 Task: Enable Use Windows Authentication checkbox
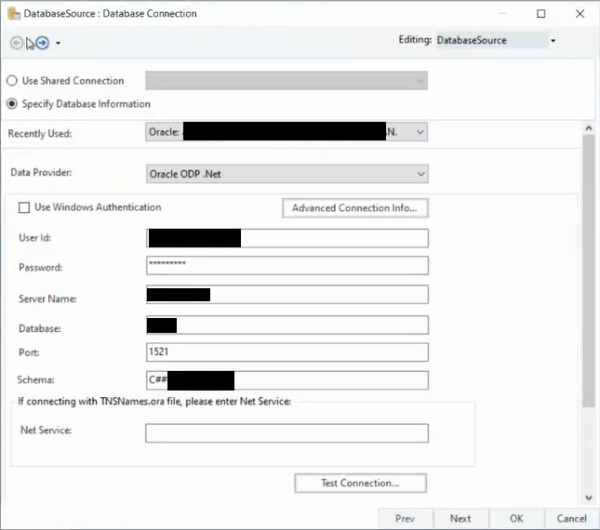(24, 208)
